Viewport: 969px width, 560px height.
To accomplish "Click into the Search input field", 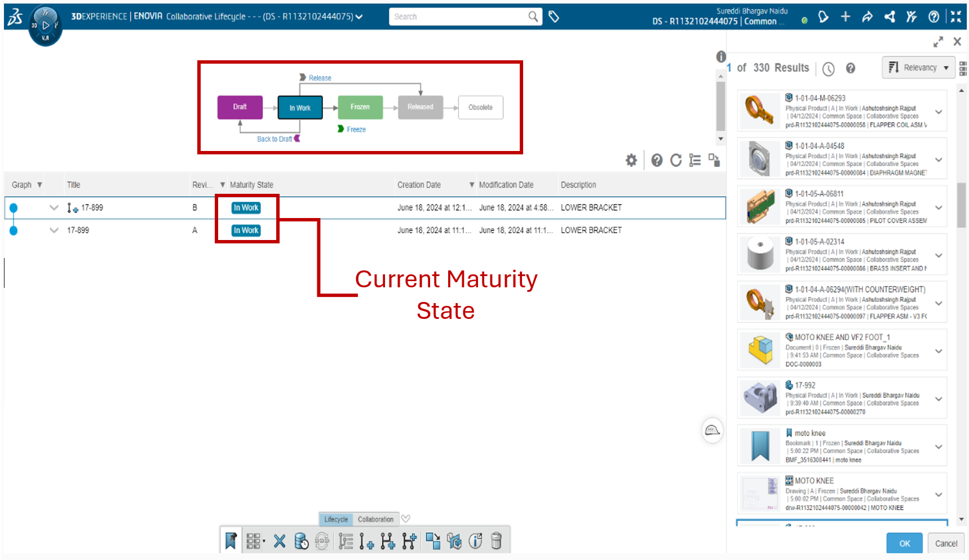I will point(459,17).
